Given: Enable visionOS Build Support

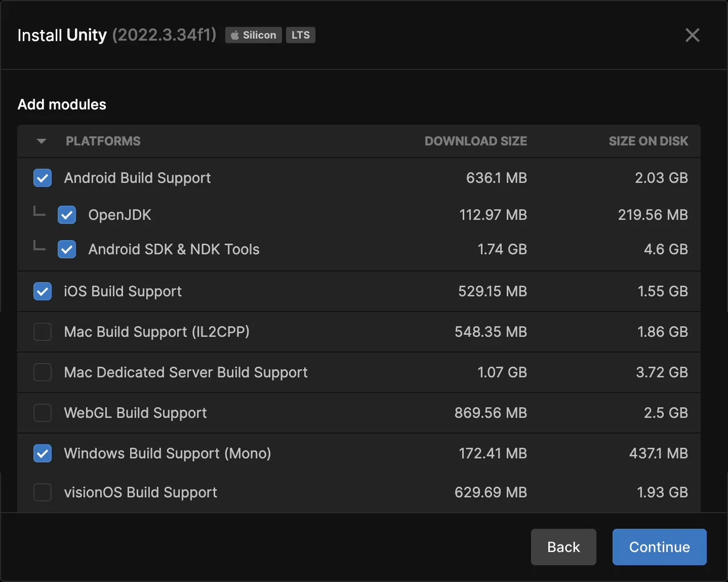Looking at the screenshot, I should 42,492.
